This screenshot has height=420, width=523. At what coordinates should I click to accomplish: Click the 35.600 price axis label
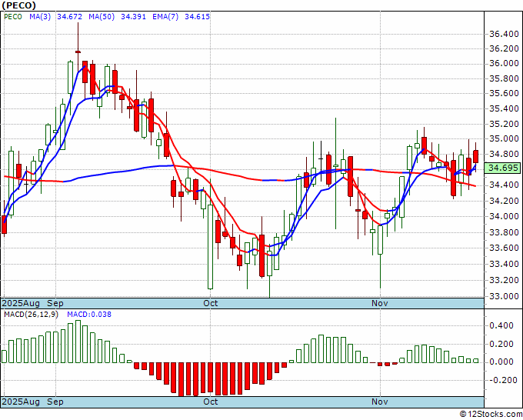click(x=504, y=93)
